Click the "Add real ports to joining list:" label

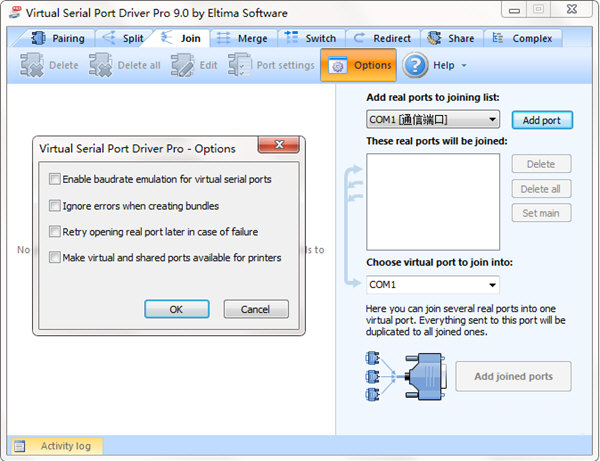pyautogui.click(x=433, y=97)
